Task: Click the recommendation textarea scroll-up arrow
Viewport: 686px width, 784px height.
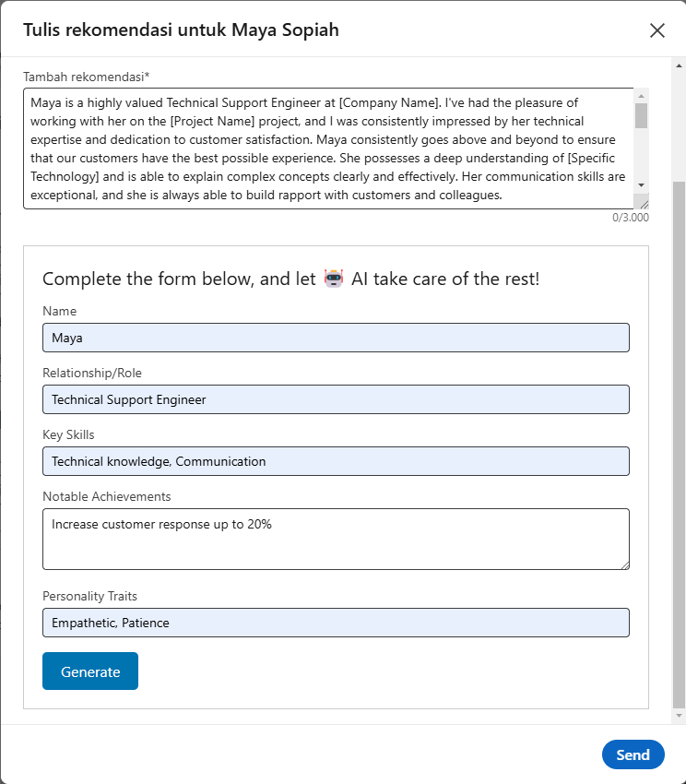Action: pos(641,96)
